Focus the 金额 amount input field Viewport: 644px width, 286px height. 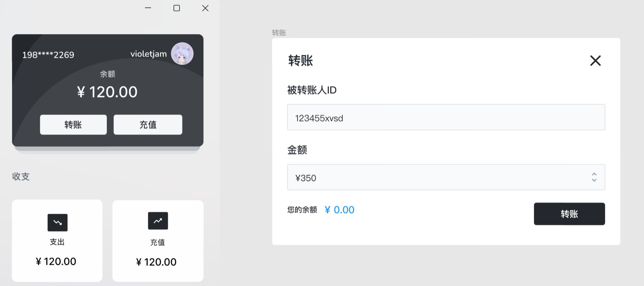click(x=446, y=177)
